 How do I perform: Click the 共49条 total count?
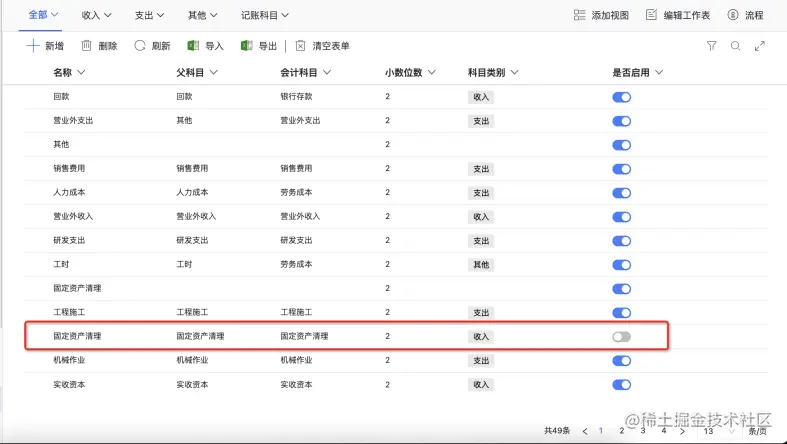(557, 431)
